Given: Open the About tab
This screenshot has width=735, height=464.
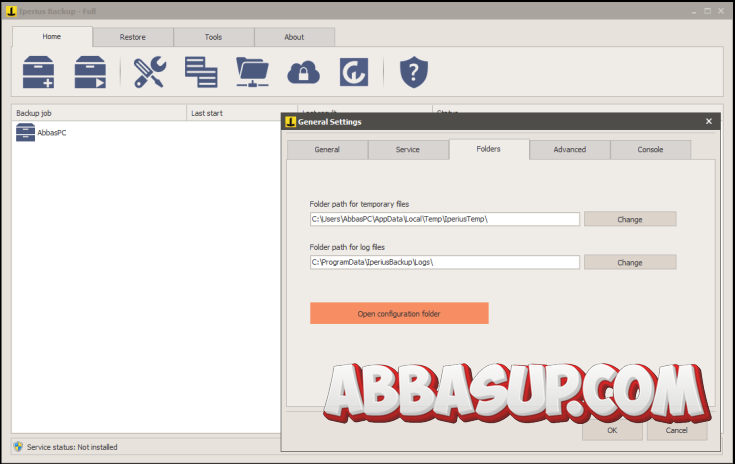Looking at the screenshot, I should [294, 37].
